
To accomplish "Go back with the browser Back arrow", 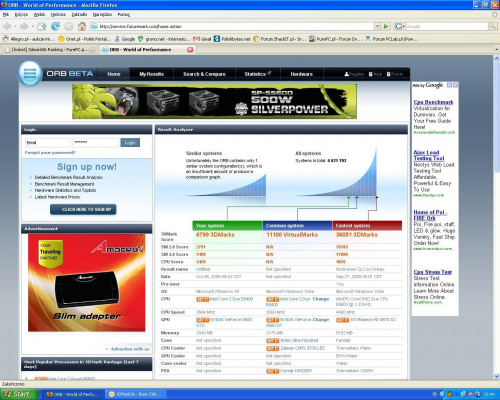I will click(7, 26).
